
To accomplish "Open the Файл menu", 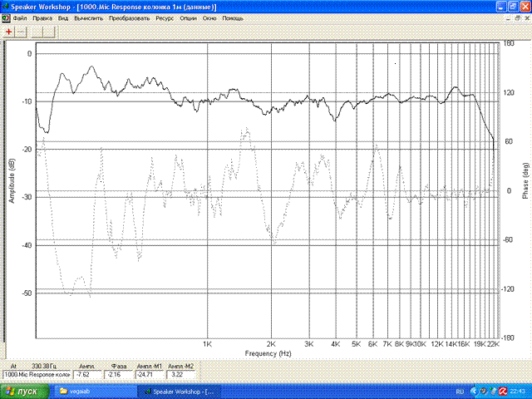I will point(20,18).
